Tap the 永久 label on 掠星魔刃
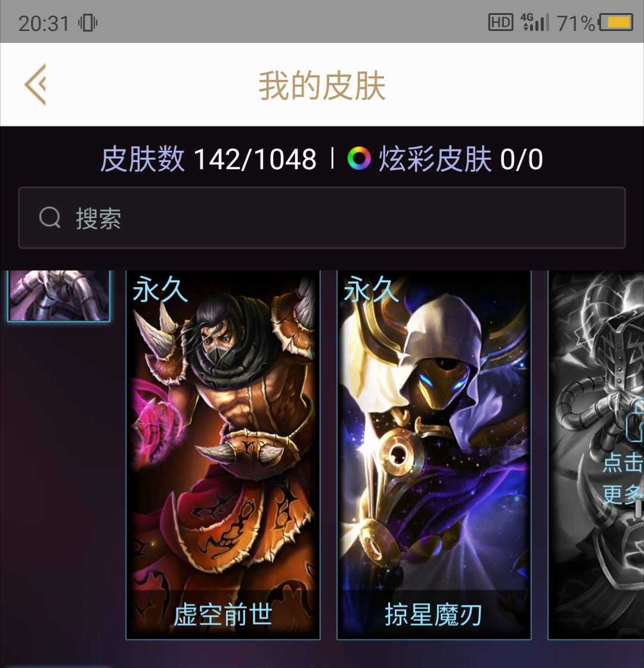Viewport: 644px width, 668px height. click(x=371, y=289)
